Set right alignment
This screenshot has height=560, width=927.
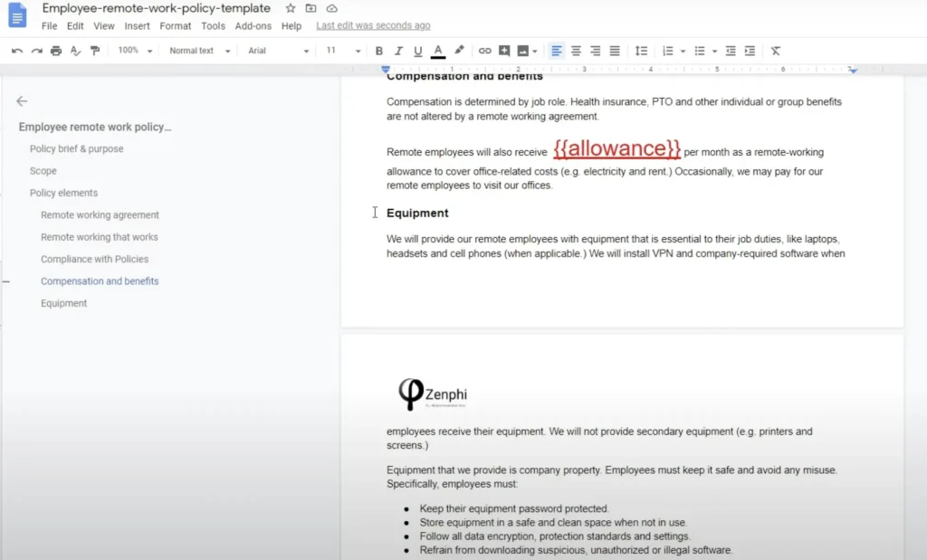coord(596,51)
